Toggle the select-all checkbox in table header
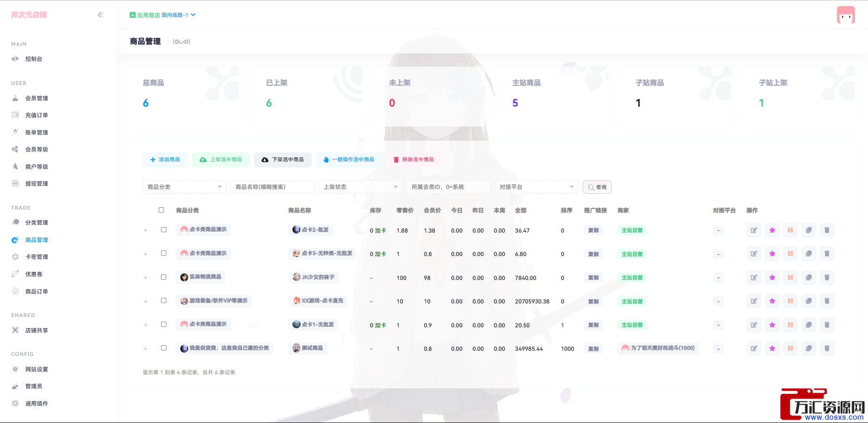 tap(161, 210)
